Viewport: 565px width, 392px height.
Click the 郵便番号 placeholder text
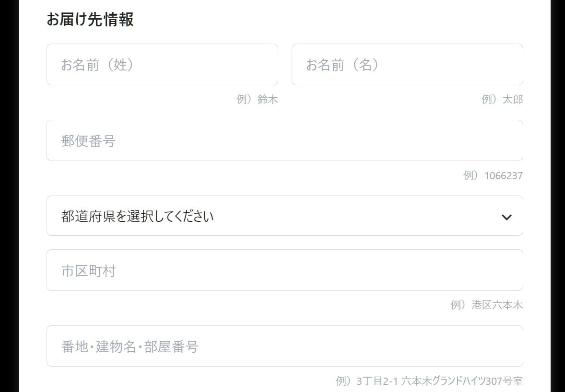coord(88,141)
